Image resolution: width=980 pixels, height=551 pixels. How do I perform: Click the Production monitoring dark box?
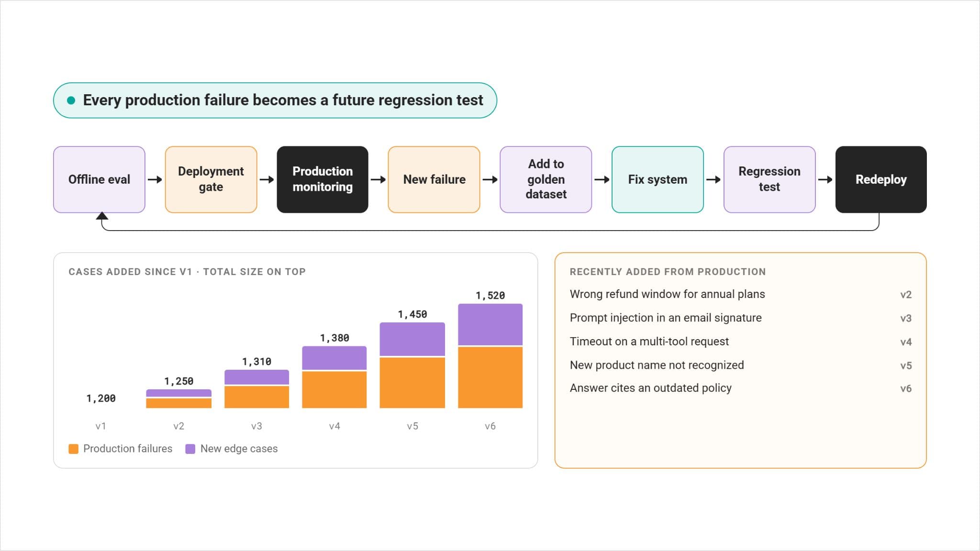[x=323, y=179]
